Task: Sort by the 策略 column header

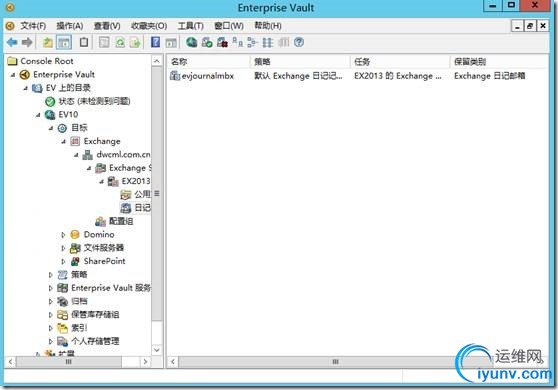Action: (x=300, y=62)
